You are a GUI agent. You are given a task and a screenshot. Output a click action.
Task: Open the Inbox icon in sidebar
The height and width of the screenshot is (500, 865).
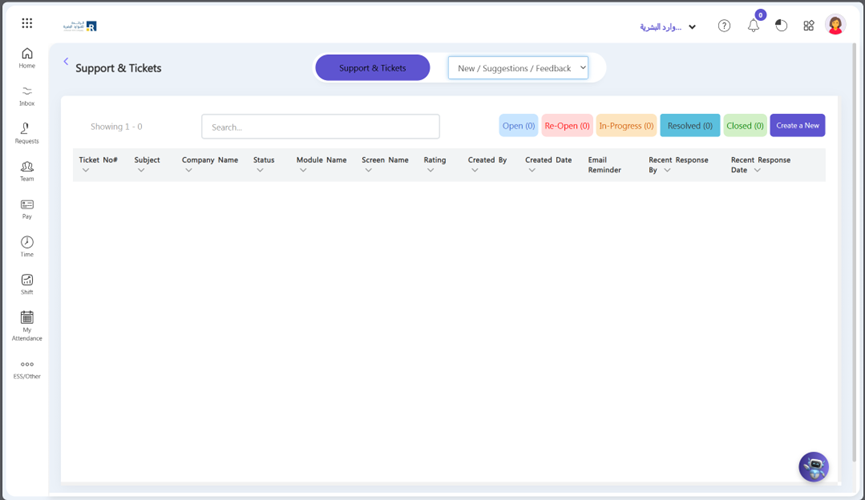click(27, 92)
